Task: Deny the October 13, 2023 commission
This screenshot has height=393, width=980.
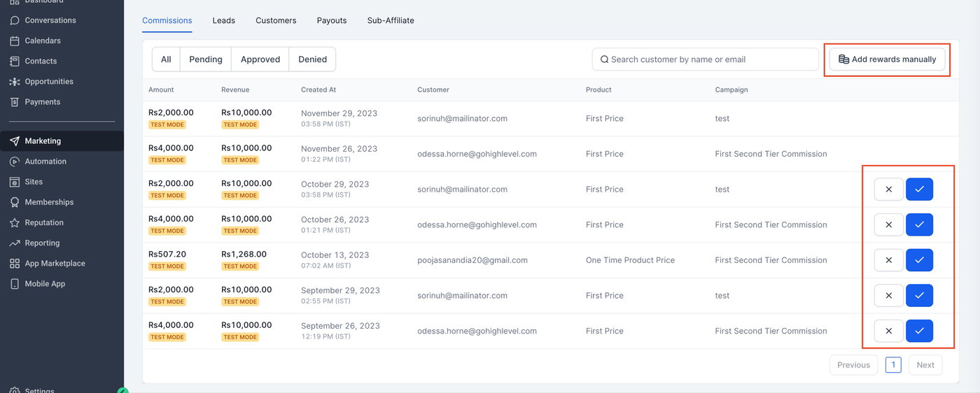Action: coord(888,260)
